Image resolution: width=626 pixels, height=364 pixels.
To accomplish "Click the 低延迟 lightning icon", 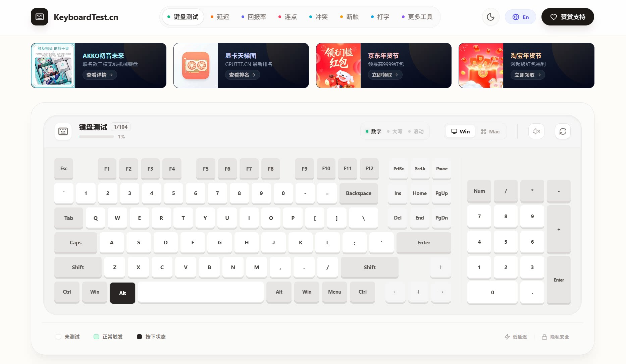I will pyautogui.click(x=507, y=337).
